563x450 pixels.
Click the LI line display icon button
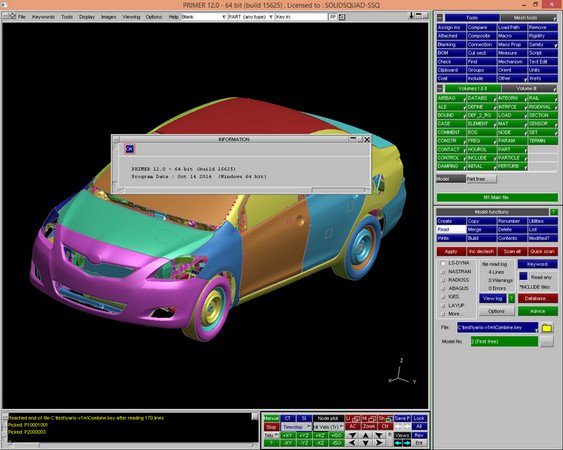point(353,418)
